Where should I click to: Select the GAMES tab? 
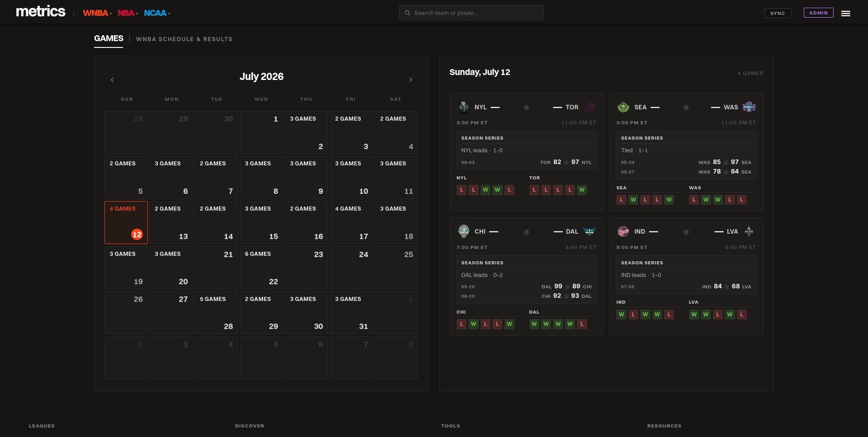pos(108,39)
